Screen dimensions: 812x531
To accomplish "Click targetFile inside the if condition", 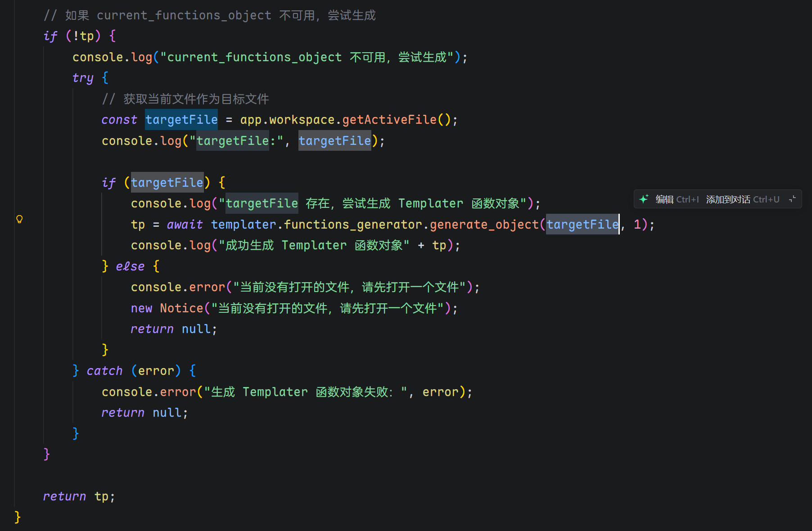I will tap(167, 183).
